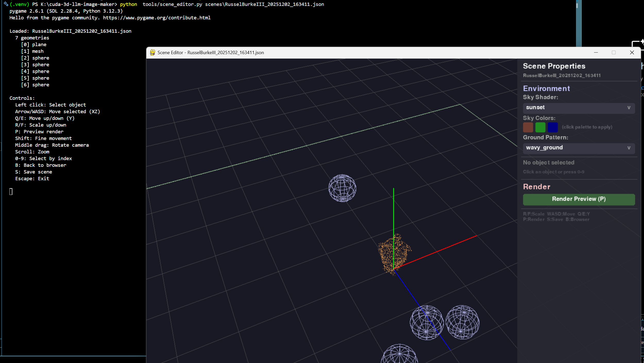Screen dimensions: 644x363
Task: Click 'Loaded: RusselBurkeIII_20251202_163411.json' terminal line
Action: pos(70,31)
